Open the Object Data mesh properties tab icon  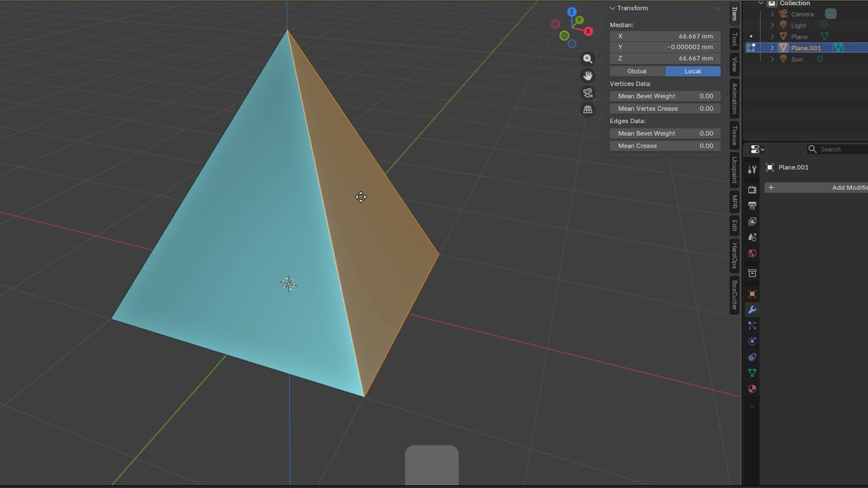pyautogui.click(x=752, y=373)
